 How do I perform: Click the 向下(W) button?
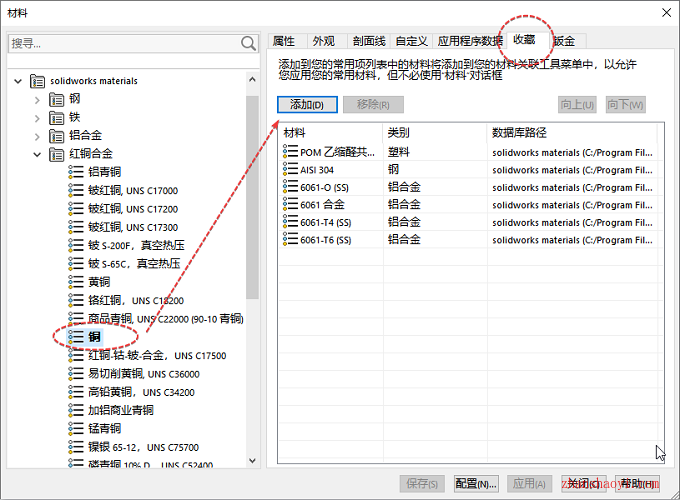pos(625,105)
